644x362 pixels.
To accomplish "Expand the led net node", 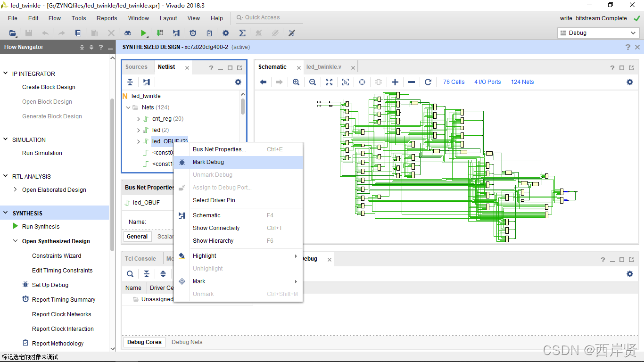I will click(x=138, y=130).
